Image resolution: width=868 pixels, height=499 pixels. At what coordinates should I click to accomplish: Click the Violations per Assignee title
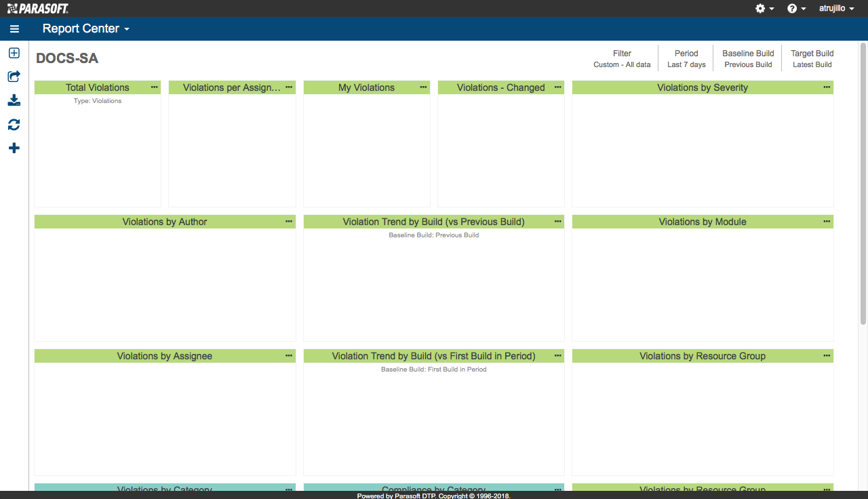click(x=232, y=87)
